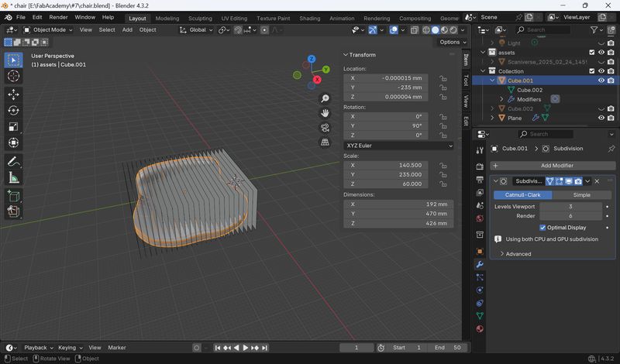Select rendered viewport shading
The width and height of the screenshot is (620, 364).
(453, 30)
